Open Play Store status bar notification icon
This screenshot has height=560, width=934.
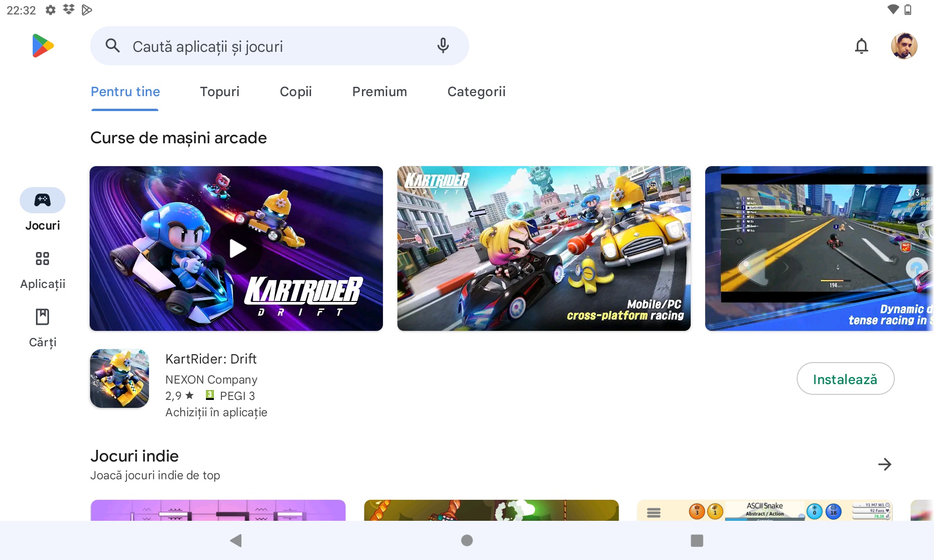87,10
